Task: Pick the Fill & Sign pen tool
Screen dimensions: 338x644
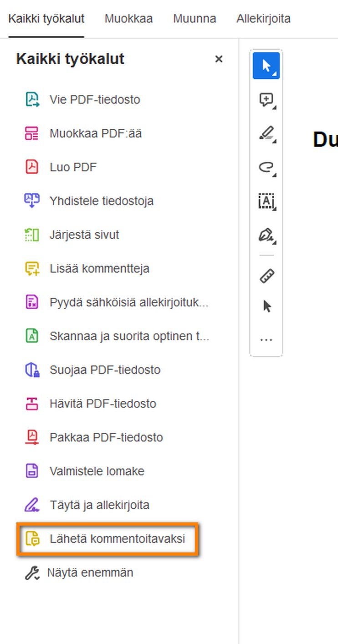Action: 266,235
